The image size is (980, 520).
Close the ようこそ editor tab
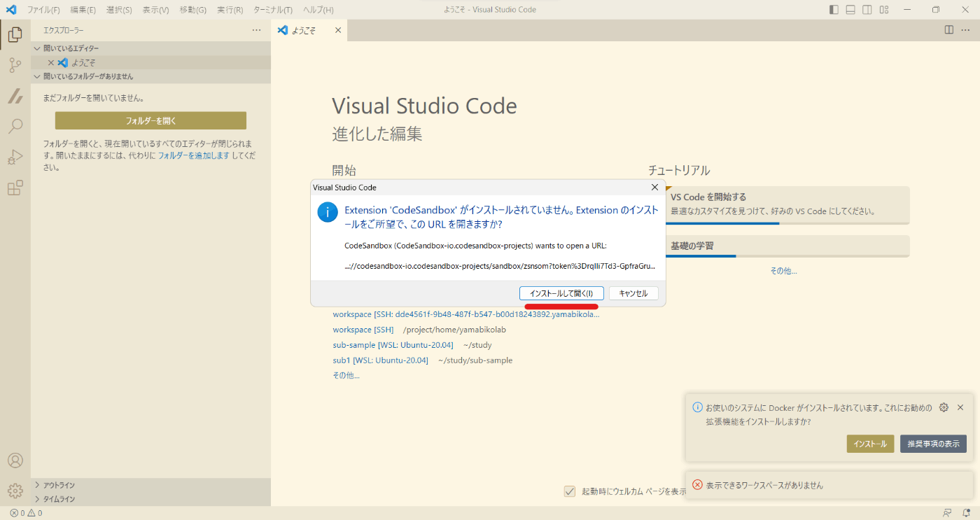(338, 30)
